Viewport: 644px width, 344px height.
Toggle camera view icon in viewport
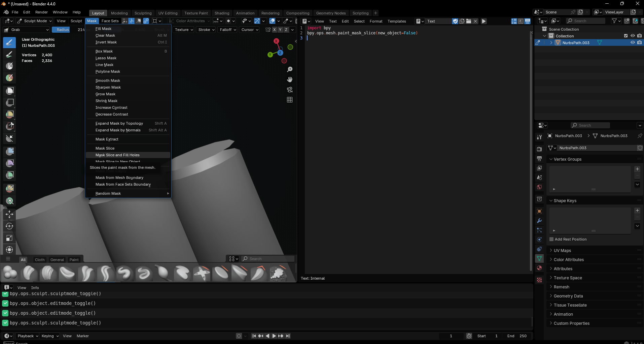[x=290, y=90]
